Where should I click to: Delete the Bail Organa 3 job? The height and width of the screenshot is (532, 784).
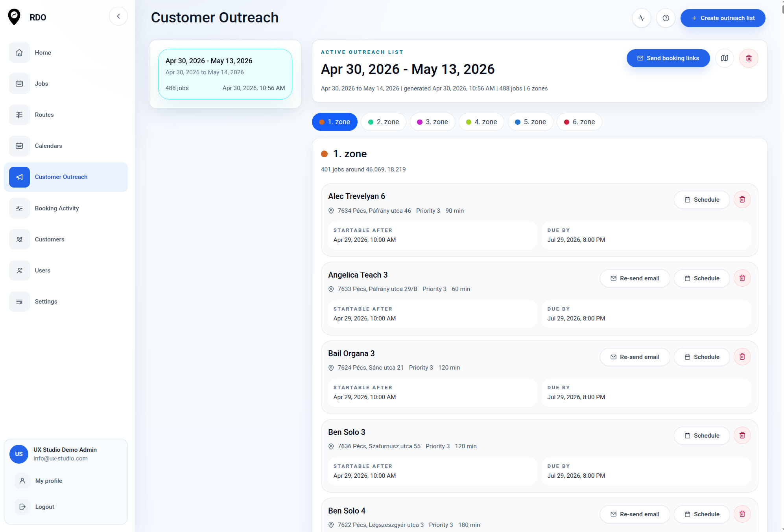[742, 357]
